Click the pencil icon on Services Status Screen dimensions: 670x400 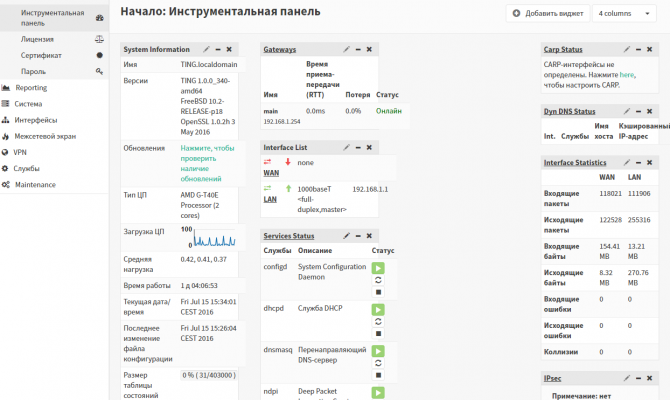click(346, 235)
